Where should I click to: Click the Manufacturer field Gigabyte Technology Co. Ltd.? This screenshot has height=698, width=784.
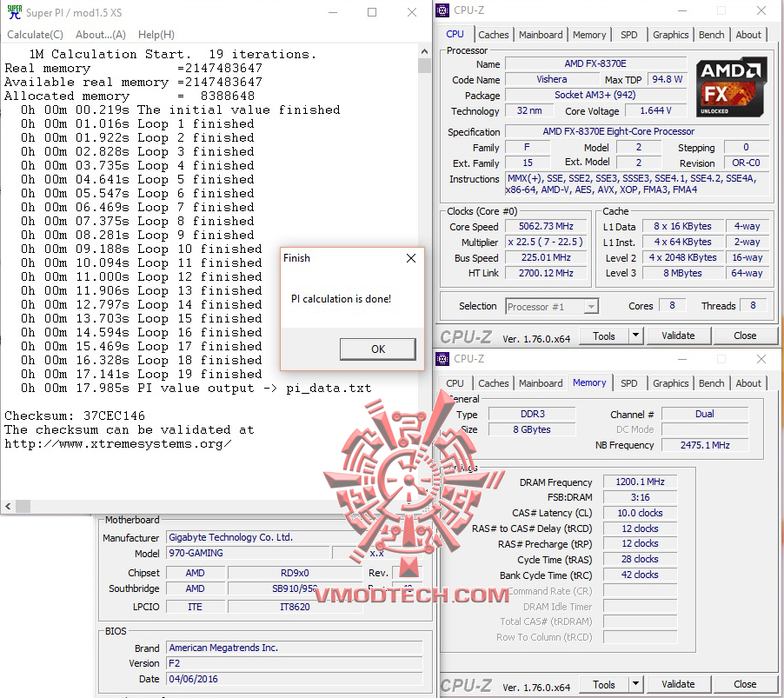(294, 537)
